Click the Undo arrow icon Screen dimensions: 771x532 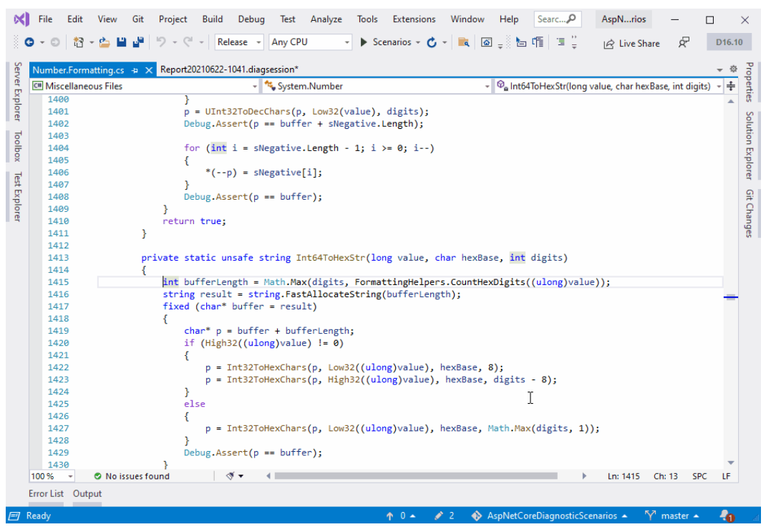click(161, 42)
